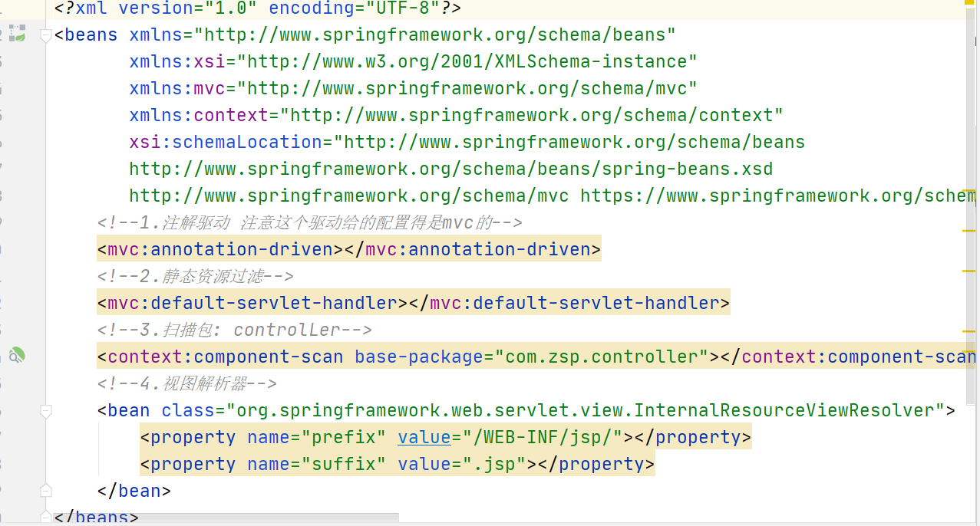This screenshot has width=980, height=526.
Task: Collapse the beans root element fold arrow
Action: coord(45,36)
